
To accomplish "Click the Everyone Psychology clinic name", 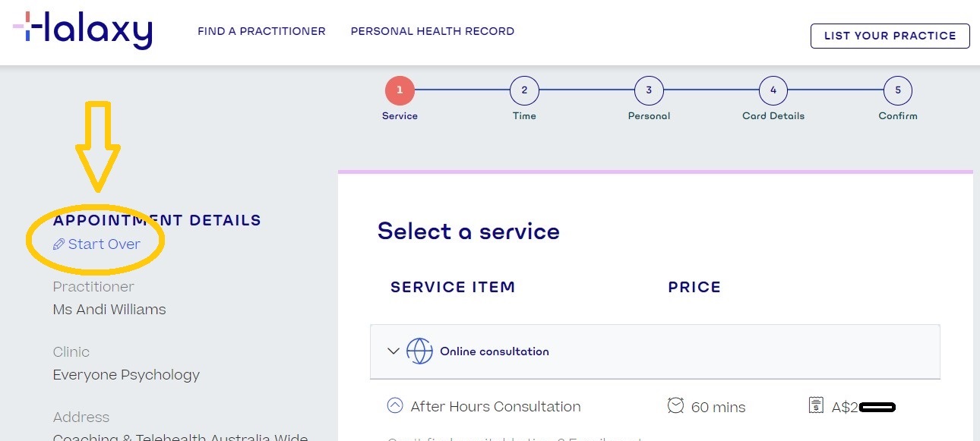I will point(126,374).
